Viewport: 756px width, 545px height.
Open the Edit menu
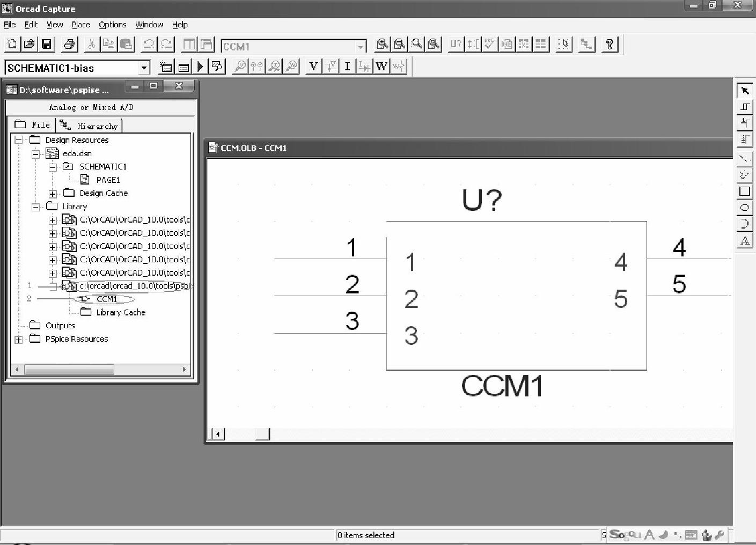[x=31, y=25]
